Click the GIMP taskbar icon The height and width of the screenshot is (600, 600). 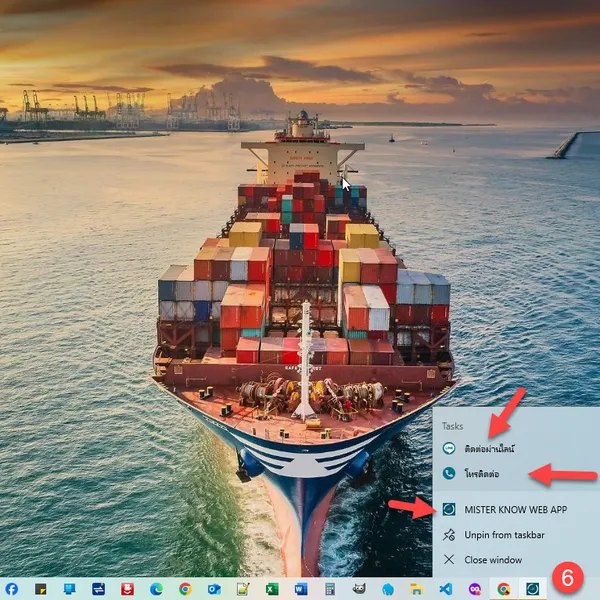pos(358,589)
